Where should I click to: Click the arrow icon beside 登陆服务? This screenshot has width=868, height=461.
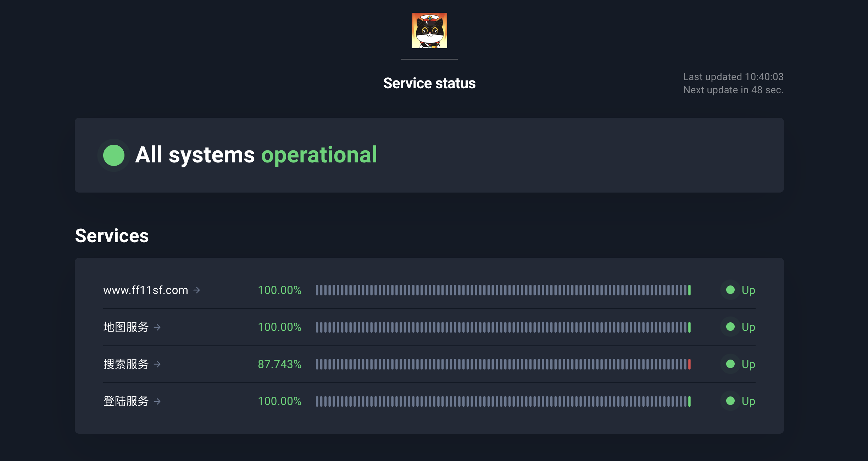point(157,401)
